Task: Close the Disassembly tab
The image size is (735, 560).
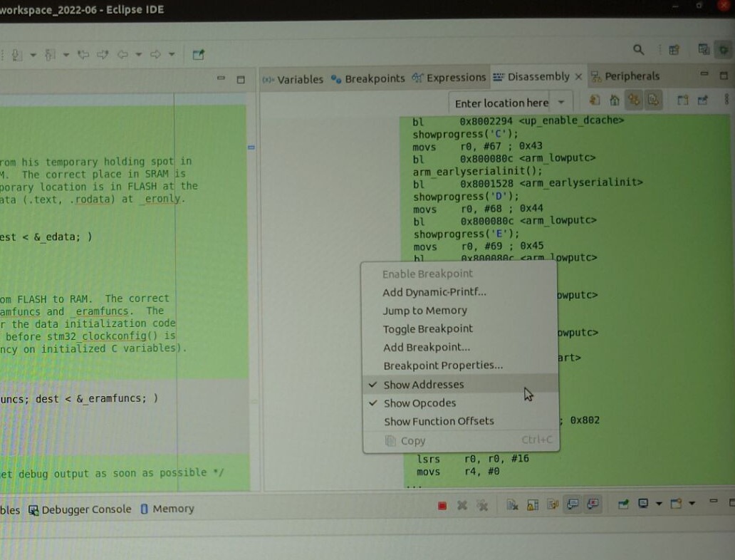Action: [578, 77]
